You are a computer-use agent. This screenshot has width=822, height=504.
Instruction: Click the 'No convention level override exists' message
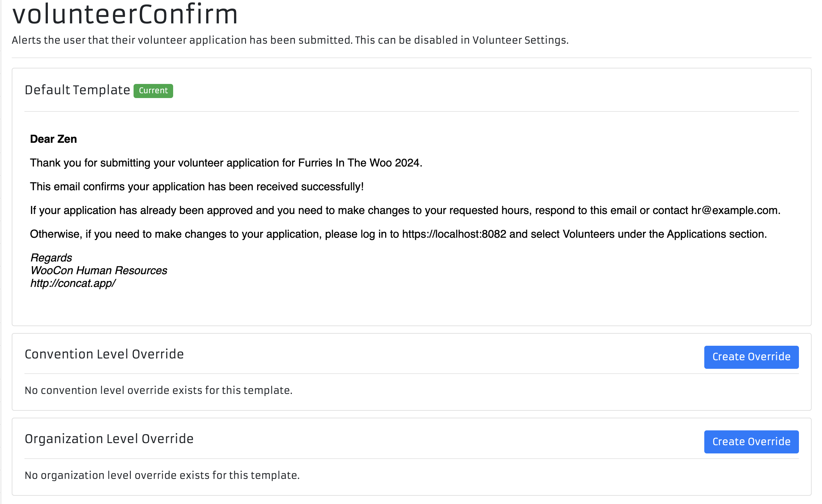point(158,390)
